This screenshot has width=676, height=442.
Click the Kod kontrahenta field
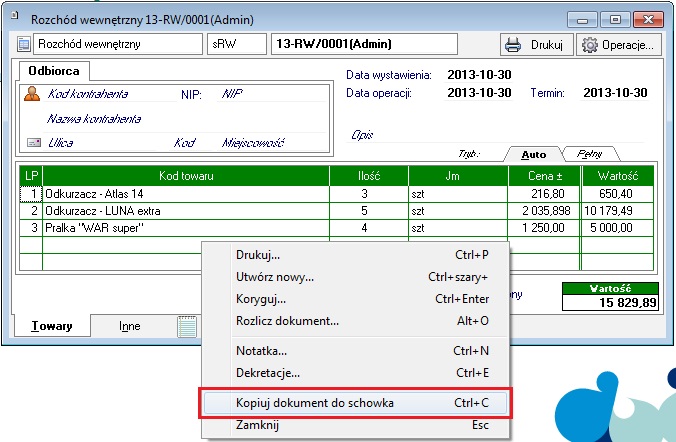click(x=112, y=94)
